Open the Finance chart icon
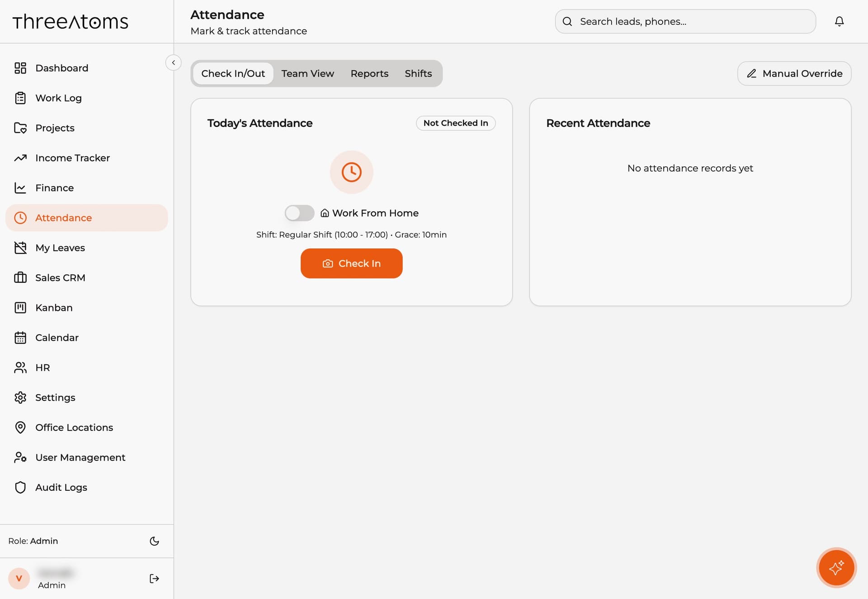 20,188
